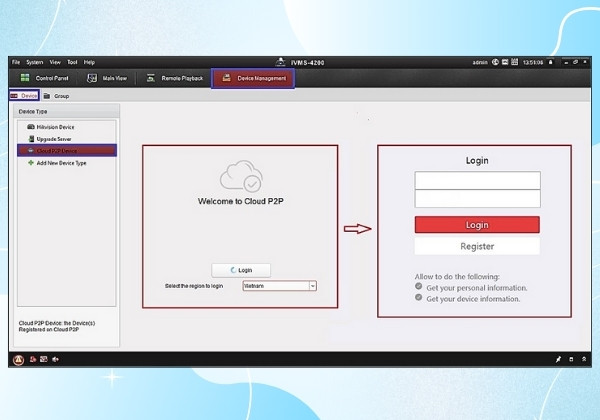Viewport: 600px width, 420px height.
Task: Switch to the Remote Playback tab
Action: (175, 78)
